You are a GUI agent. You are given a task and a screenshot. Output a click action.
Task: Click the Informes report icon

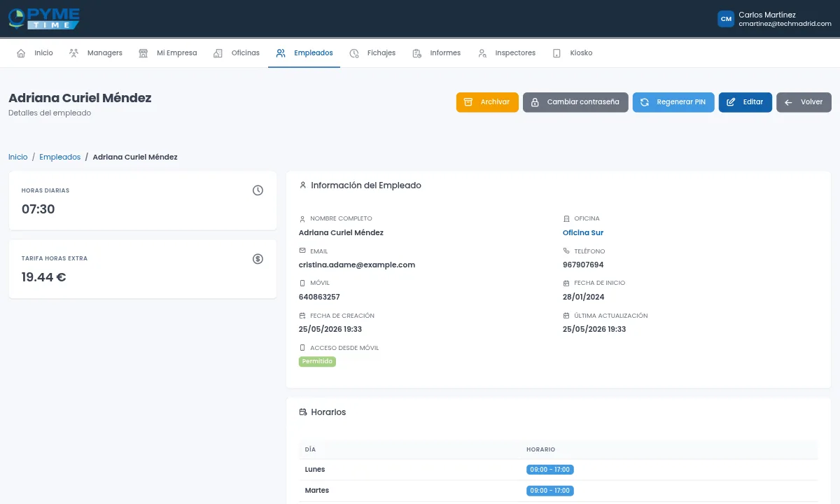tap(416, 53)
